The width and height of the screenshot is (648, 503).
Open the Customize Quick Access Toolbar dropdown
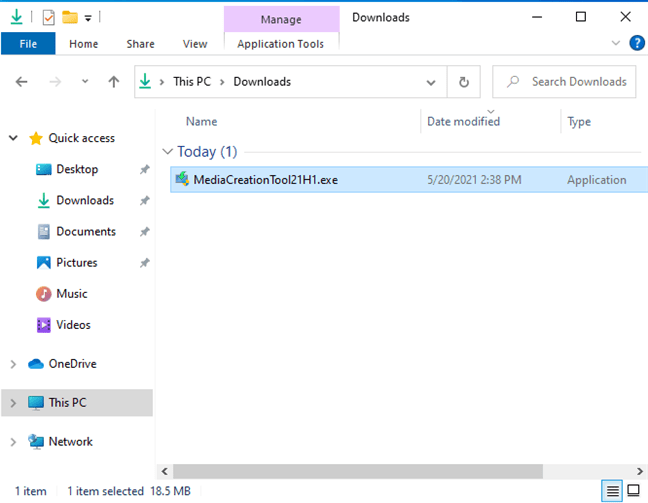click(x=88, y=18)
